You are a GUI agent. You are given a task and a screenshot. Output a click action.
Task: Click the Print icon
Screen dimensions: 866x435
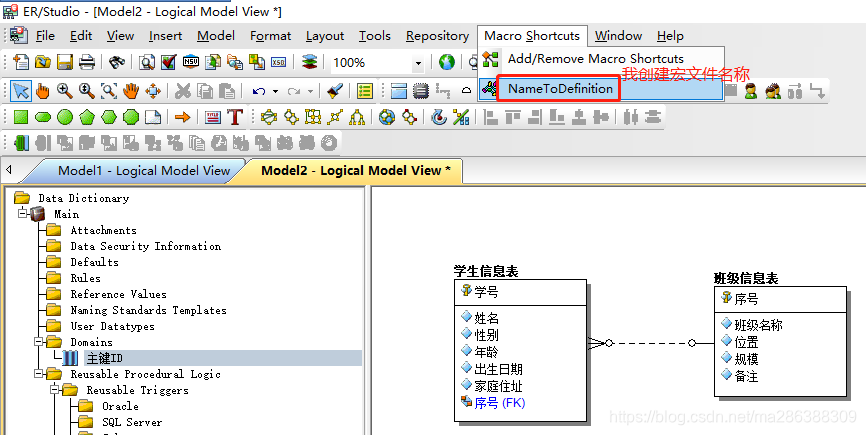[x=87, y=62]
